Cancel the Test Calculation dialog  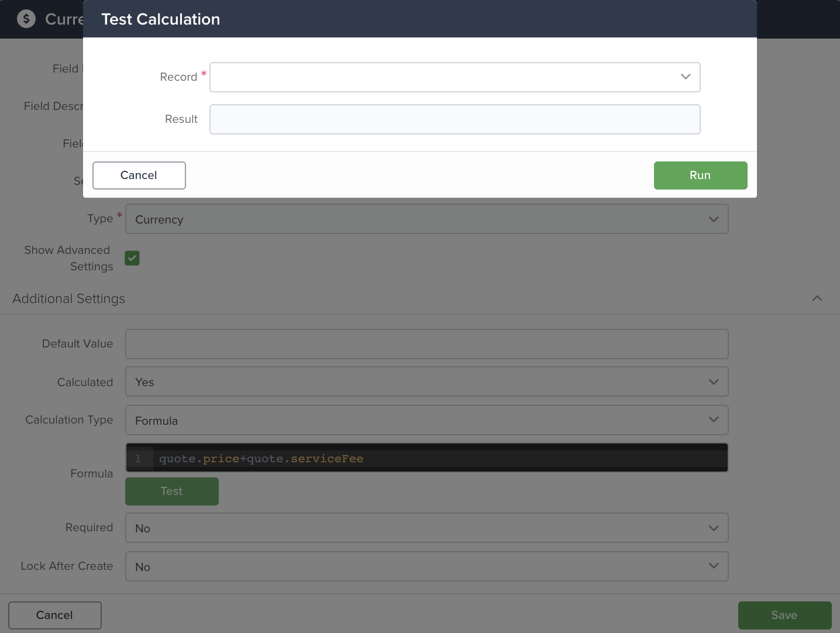click(x=139, y=176)
